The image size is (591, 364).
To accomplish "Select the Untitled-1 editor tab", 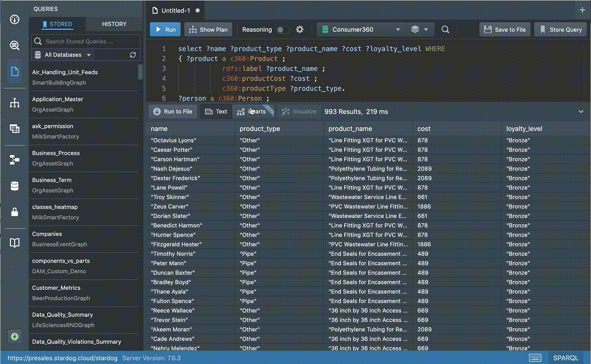I will point(175,10).
